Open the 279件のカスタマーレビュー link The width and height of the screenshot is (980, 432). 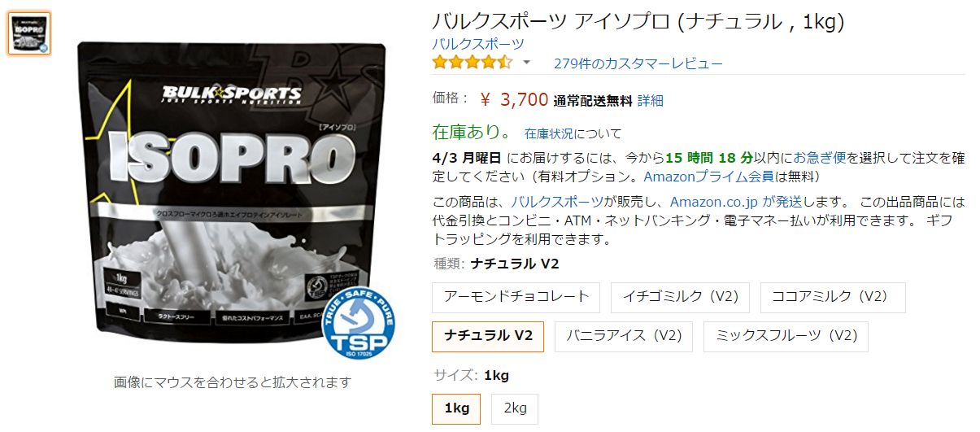pos(638,63)
